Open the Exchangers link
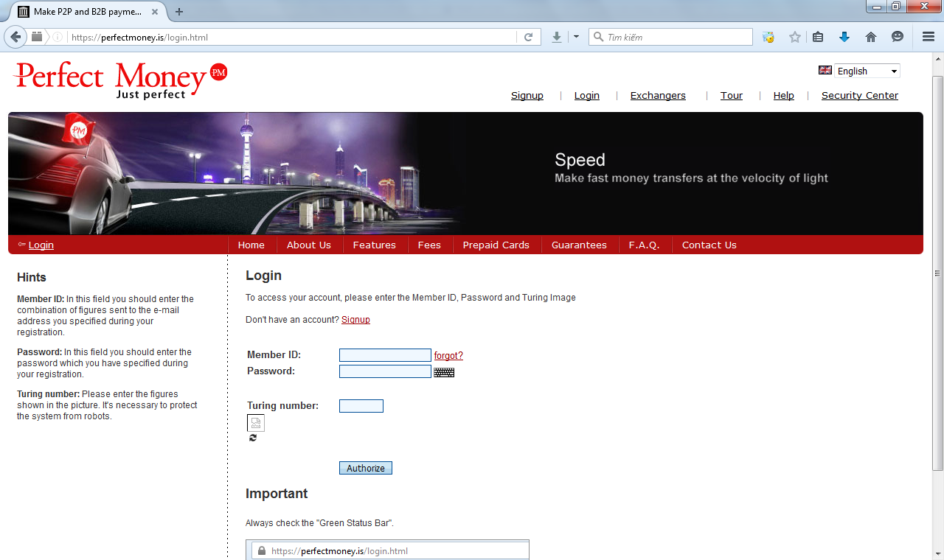This screenshot has height=560, width=944. pyautogui.click(x=658, y=96)
